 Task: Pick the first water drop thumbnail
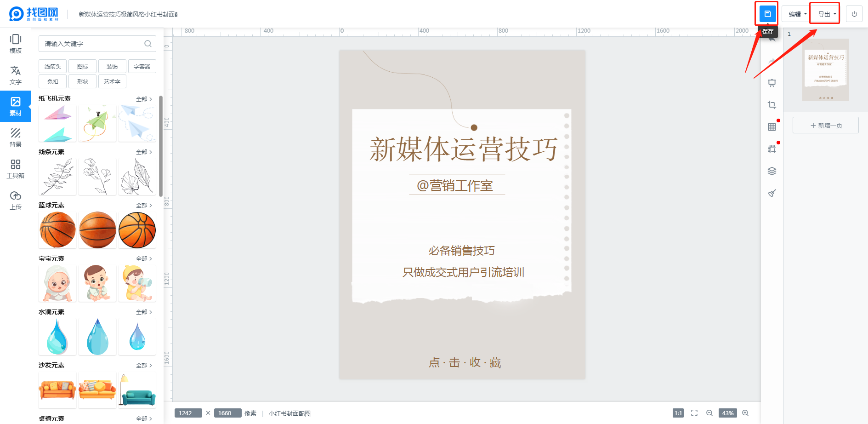tap(57, 337)
